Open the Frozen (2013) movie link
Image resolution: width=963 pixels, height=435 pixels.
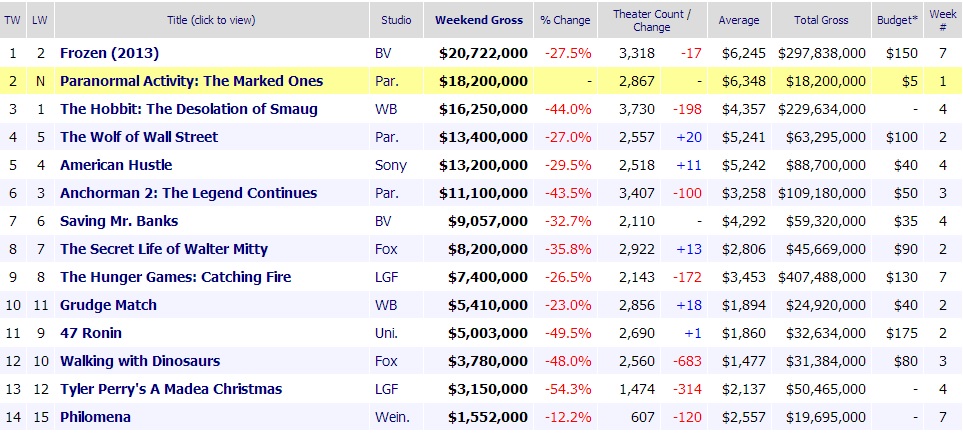coord(109,53)
